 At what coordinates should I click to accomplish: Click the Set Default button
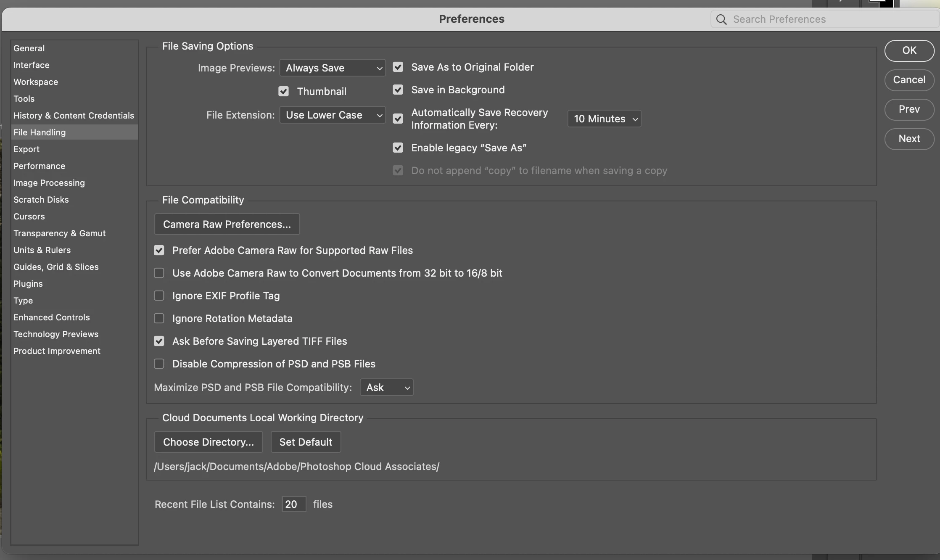coord(306,442)
